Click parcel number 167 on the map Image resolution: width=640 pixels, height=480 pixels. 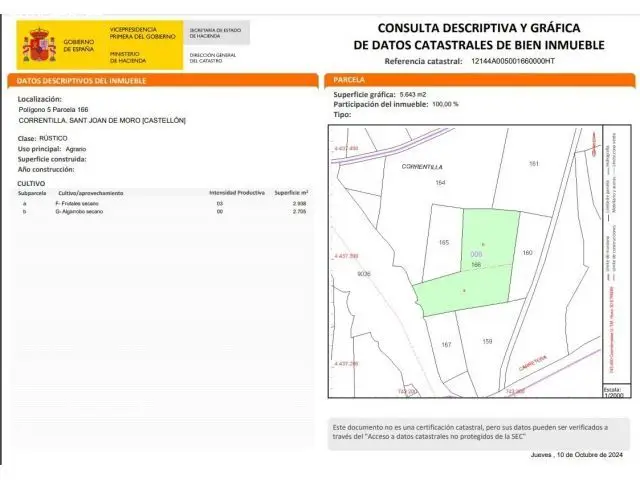[446, 345]
